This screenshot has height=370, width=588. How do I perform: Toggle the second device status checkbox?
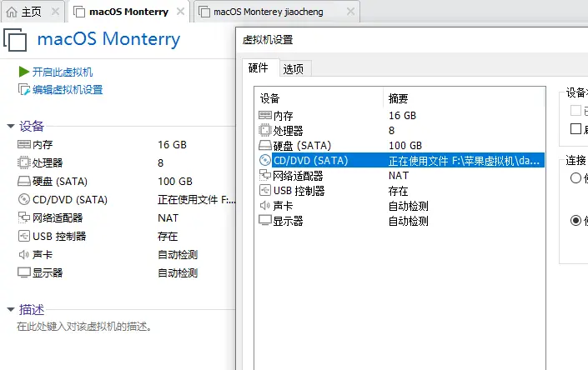coord(575,129)
